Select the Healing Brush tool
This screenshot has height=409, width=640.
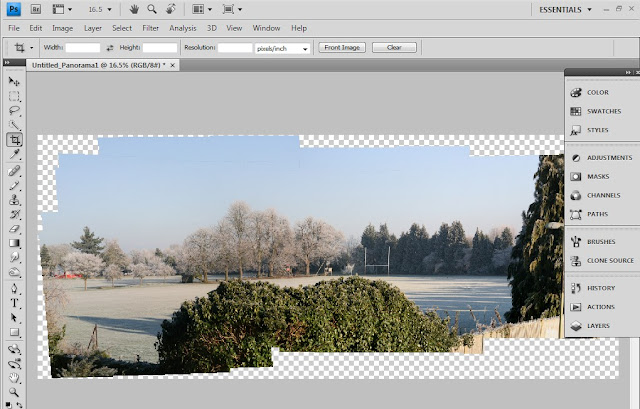[14, 171]
